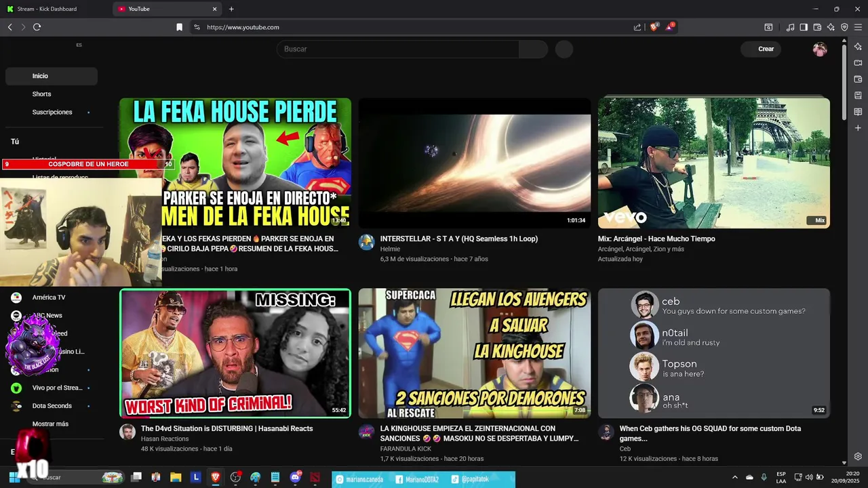
Task: Open the Tú section heading
Action: click(x=15, y=142)
